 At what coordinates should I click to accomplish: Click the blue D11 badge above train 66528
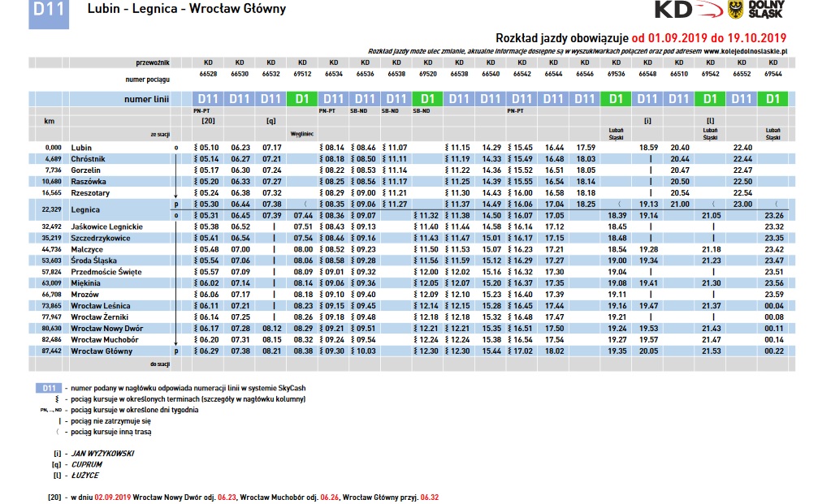pos(208,99)
